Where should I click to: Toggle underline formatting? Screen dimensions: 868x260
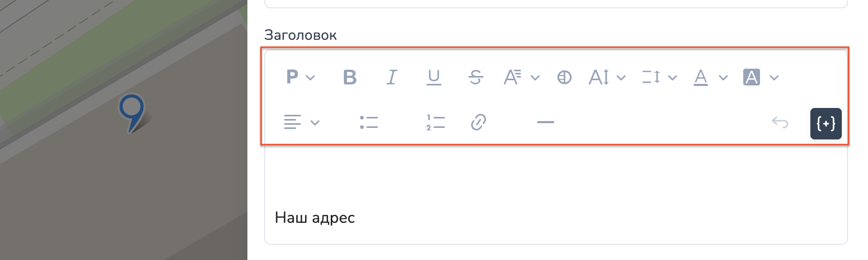[x=433, y=78]
